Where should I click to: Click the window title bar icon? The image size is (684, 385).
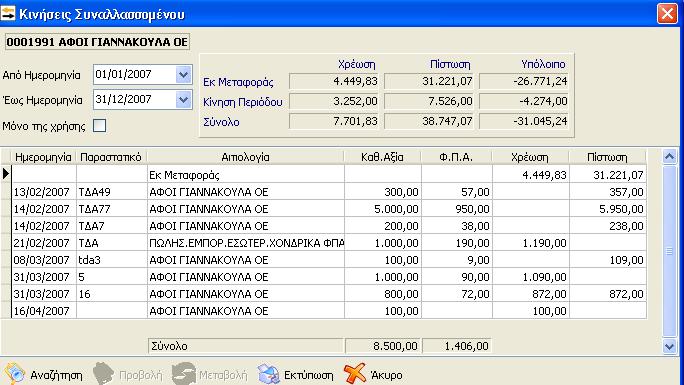pyautogui.click(x=8, y=13)
